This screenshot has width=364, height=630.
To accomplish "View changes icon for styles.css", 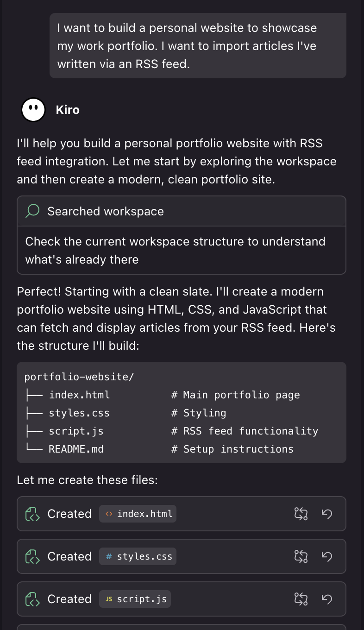I will point(301,556).
